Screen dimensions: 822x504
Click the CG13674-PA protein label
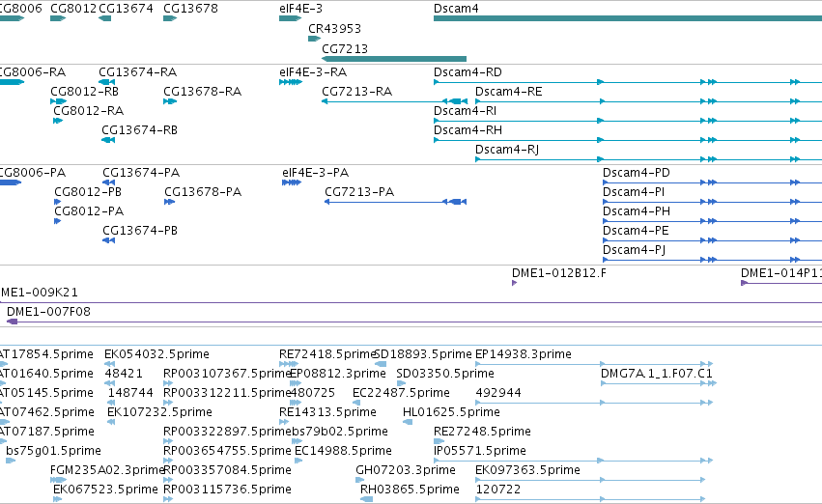pyautogui.click(x=141, y=173)
